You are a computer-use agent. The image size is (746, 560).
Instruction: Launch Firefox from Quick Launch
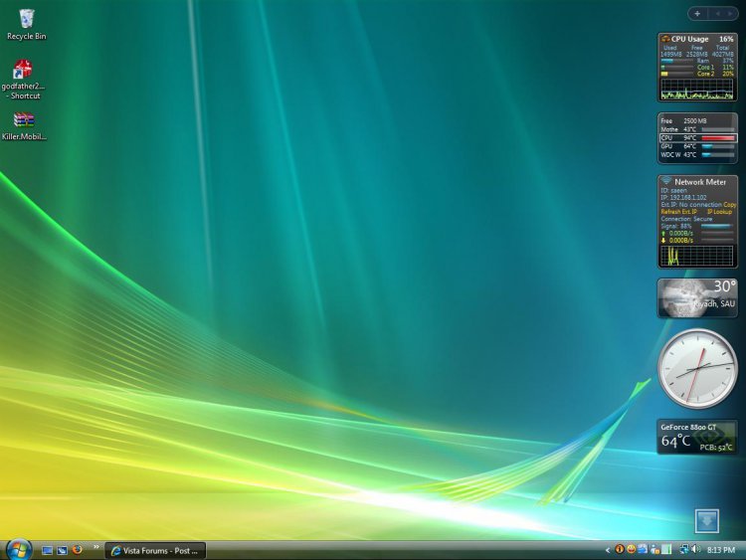point(77,550)
